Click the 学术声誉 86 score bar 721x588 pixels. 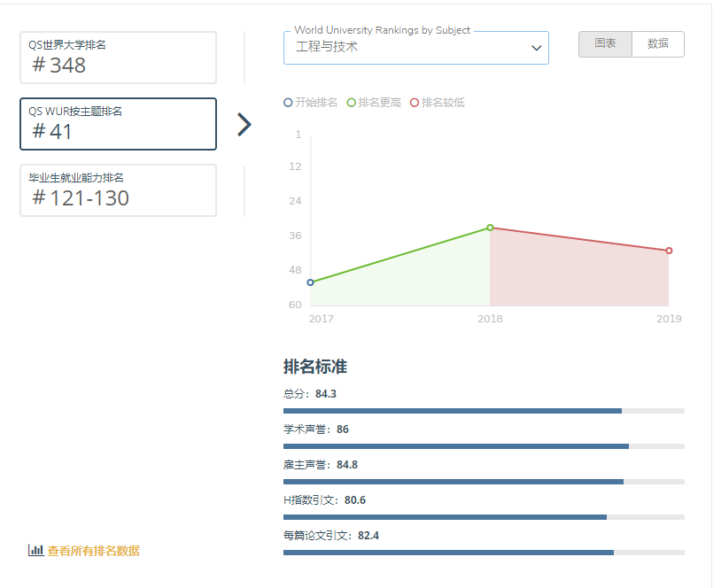click(483, 446)
